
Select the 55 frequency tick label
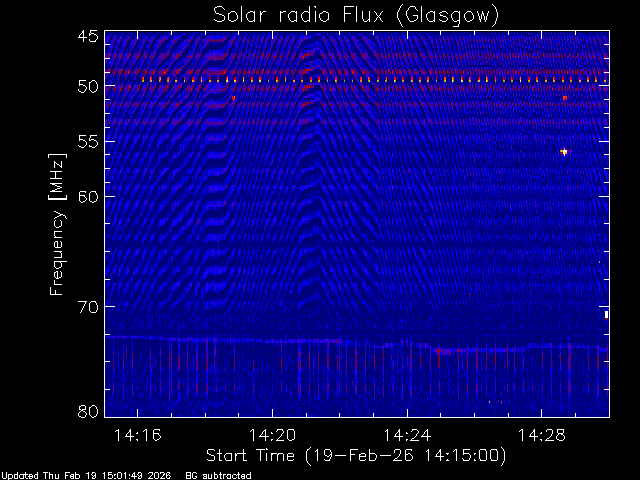point(88,142)
